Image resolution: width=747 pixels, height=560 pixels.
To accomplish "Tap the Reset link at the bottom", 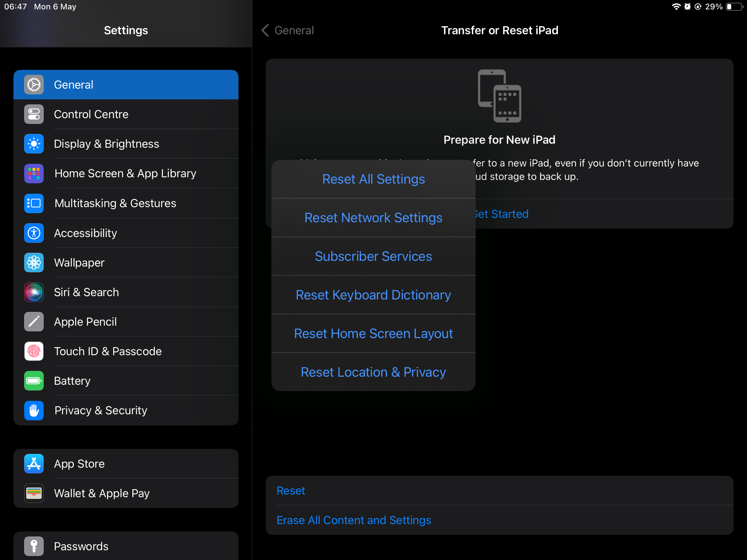I will (291, 491).
